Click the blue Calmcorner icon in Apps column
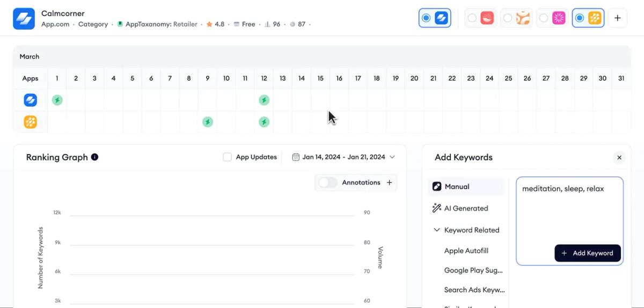 [30, 100]
